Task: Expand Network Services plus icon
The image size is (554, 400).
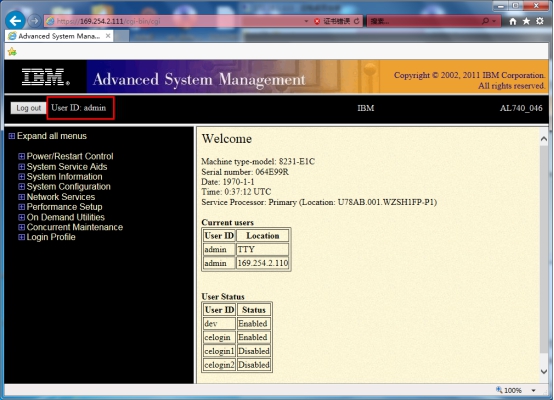Action: pos(22,197)
